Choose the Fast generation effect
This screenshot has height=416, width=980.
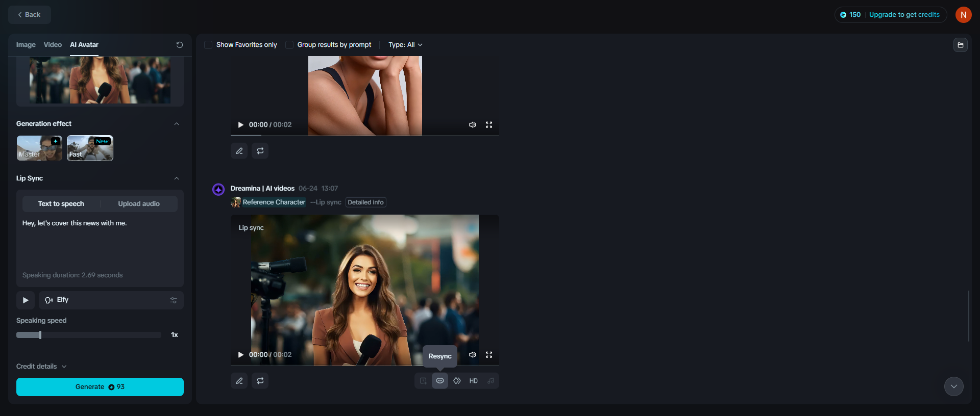point(90,148)
